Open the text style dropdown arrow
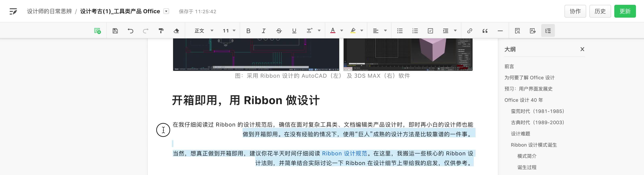The image size is (644, 175). (x=319, y=31)
